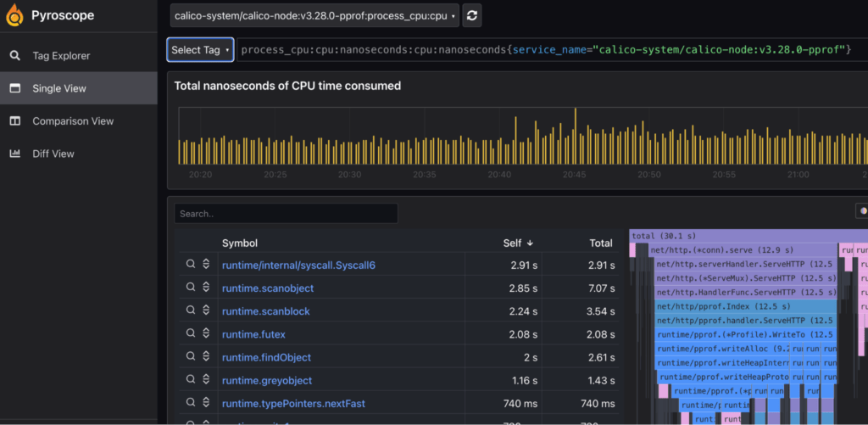This screenshot has width=868, height=425.
Task: Click net/http.HandlerFunc.ServeHTTP flamegraph bar
Action: coord(746,292)
